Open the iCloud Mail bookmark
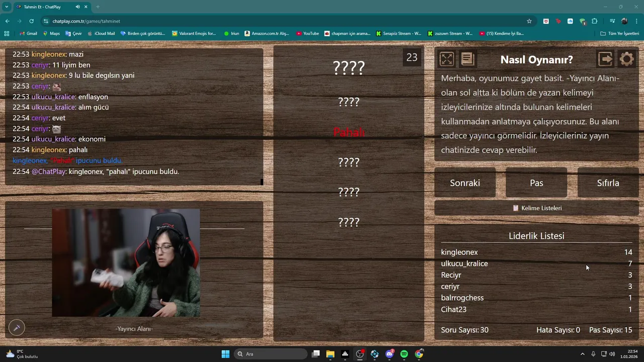644x362 pixels. [x=101, y=34]
